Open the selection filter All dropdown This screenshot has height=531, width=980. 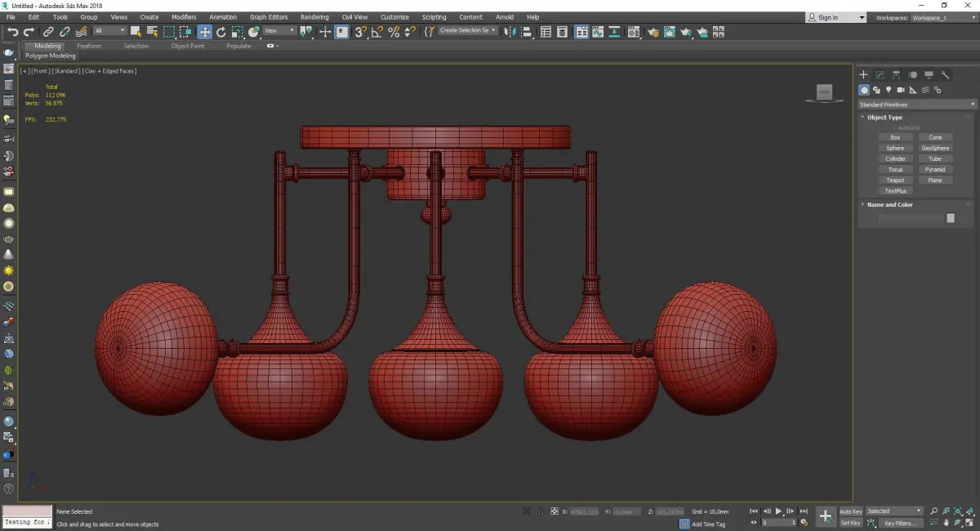109,31
